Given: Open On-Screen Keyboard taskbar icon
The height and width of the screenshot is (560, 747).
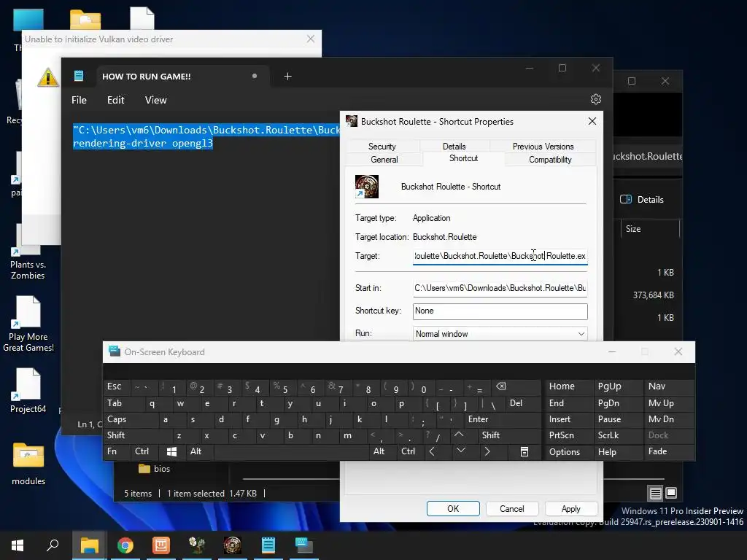Looking at the screenshot, I should (304, 545).
